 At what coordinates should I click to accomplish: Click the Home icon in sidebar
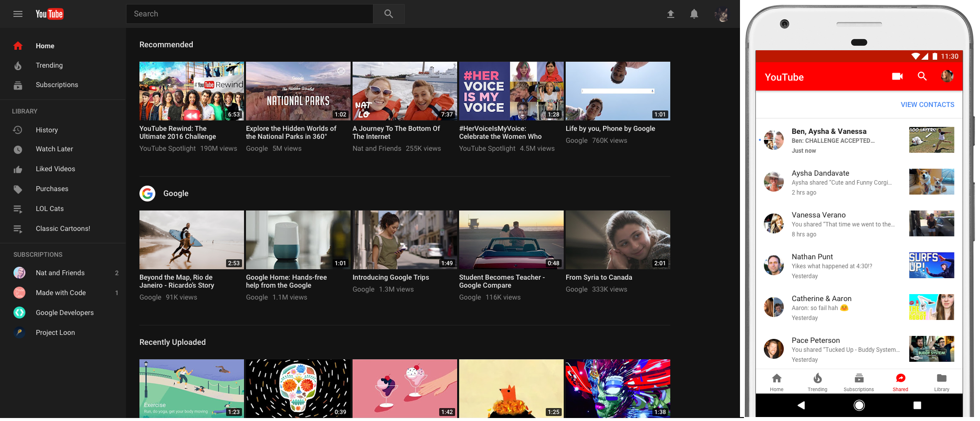point(18,46)
